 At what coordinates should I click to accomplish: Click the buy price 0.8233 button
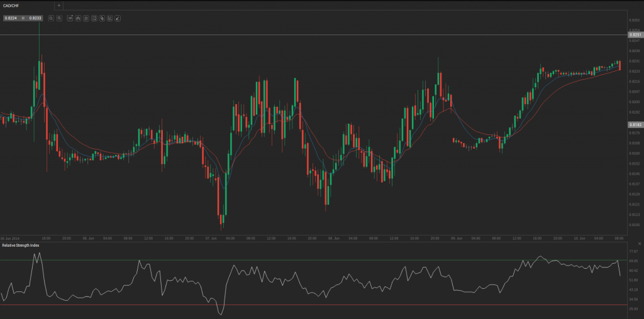36,18
